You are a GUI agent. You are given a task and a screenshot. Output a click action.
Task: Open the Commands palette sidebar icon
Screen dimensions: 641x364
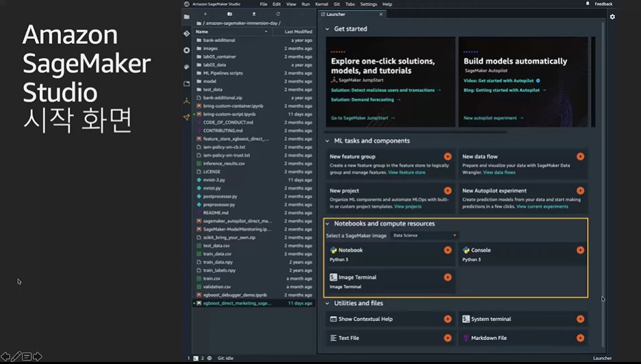187,67
